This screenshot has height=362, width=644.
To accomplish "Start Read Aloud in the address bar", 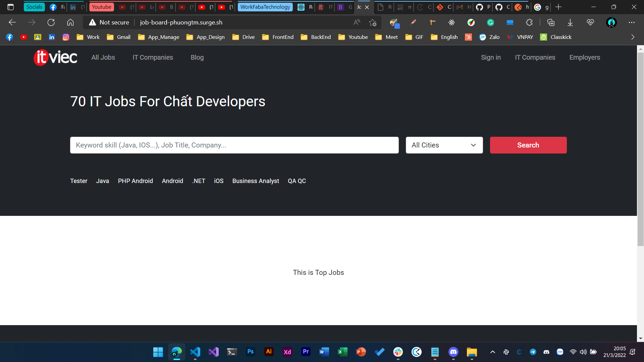I will (357, 22).
